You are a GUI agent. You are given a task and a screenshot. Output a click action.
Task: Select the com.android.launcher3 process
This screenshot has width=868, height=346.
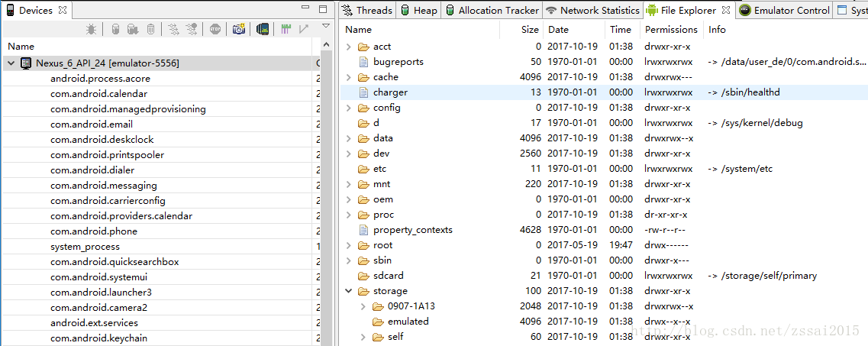tap(101, 293)
